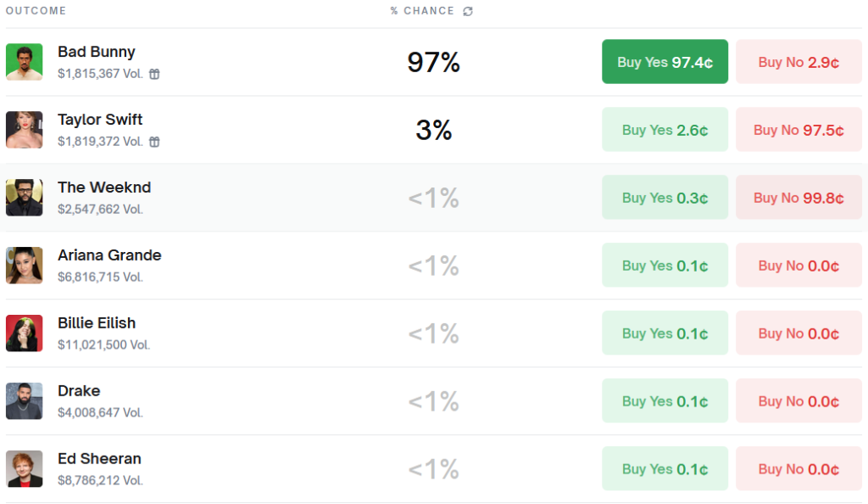The width and height of the screenshot is (868, 504).
Task: Choose Buy No 97.5¢ for Taylor Swift
Action: pyautogui.click(x=798, y=130)
